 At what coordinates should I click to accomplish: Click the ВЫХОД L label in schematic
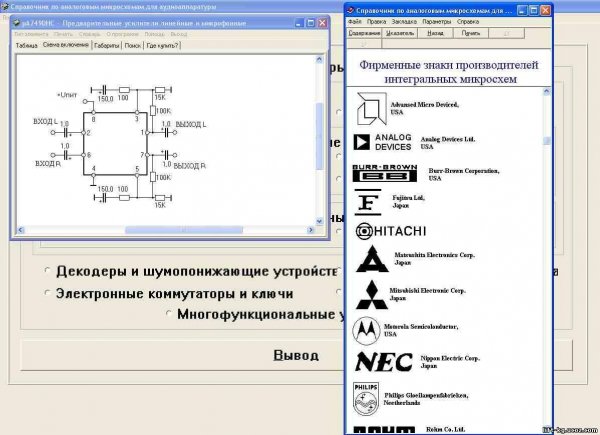click(191, 125)
